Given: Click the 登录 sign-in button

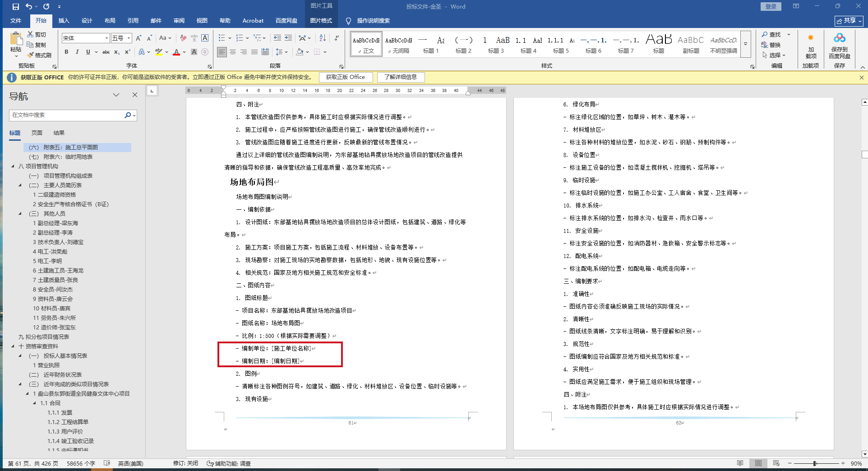Looking at the screenshot, I should [x=771, y=7].
